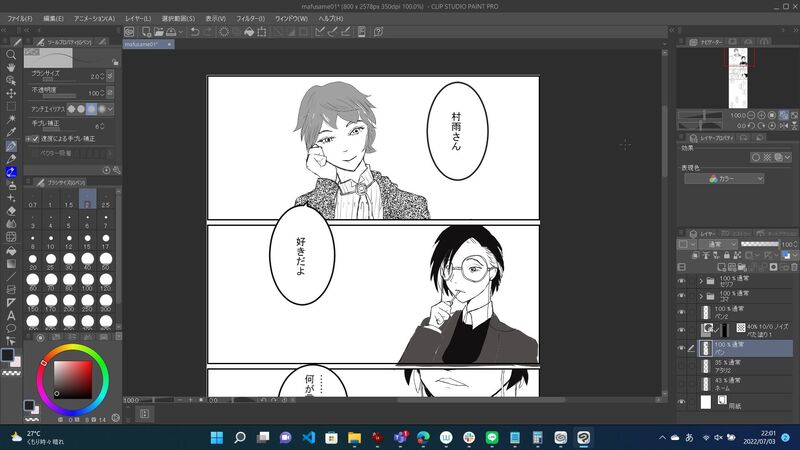Screen dimensions: 800x450
Task: Open layer effect dropdown arrow
Action: pyautogui.click(x=788, y=158)
